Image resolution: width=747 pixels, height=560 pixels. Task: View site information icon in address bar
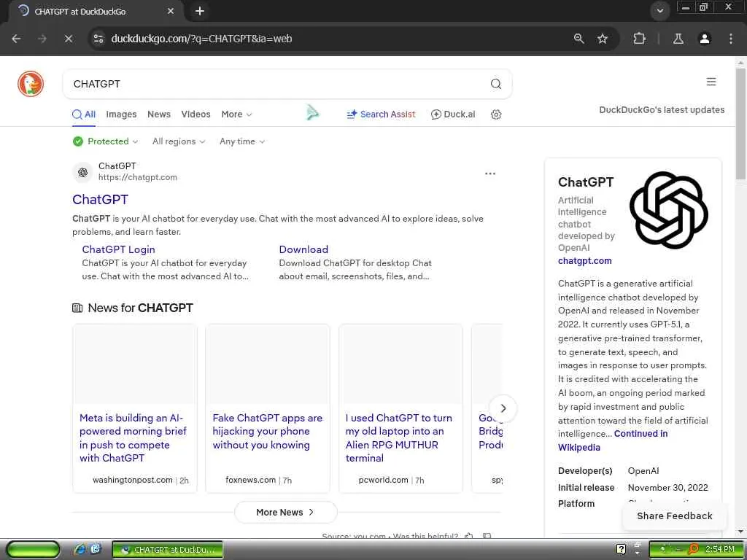98,39
